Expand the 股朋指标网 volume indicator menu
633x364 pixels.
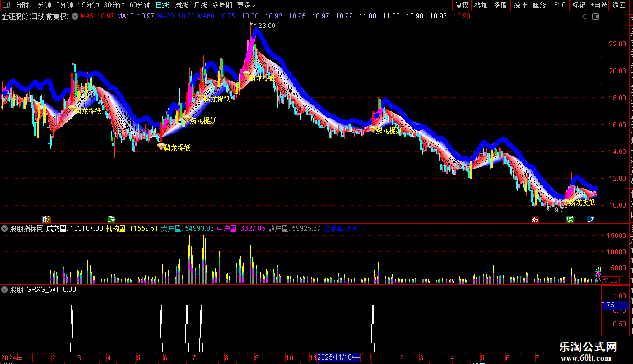[x=4, y=228]
